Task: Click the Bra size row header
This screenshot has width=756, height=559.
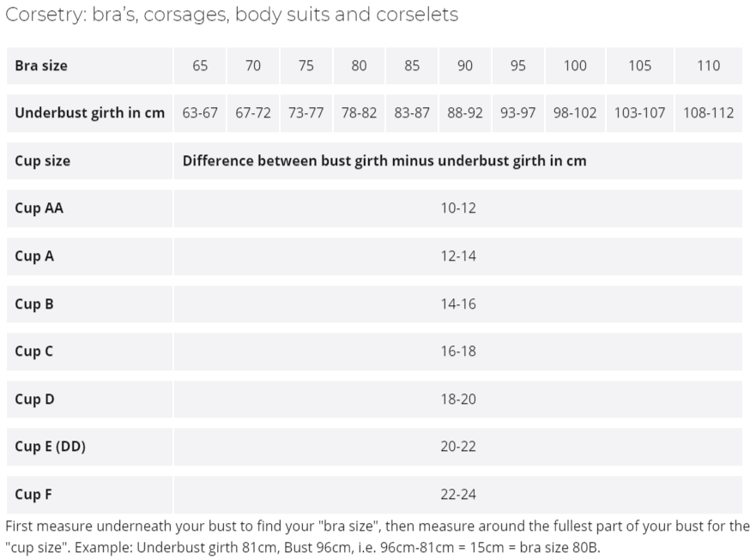Action: click(x=41, y=65)
